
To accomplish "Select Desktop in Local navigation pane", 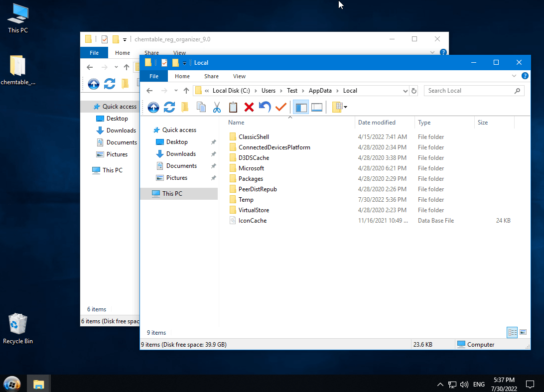I will point(176,142).
